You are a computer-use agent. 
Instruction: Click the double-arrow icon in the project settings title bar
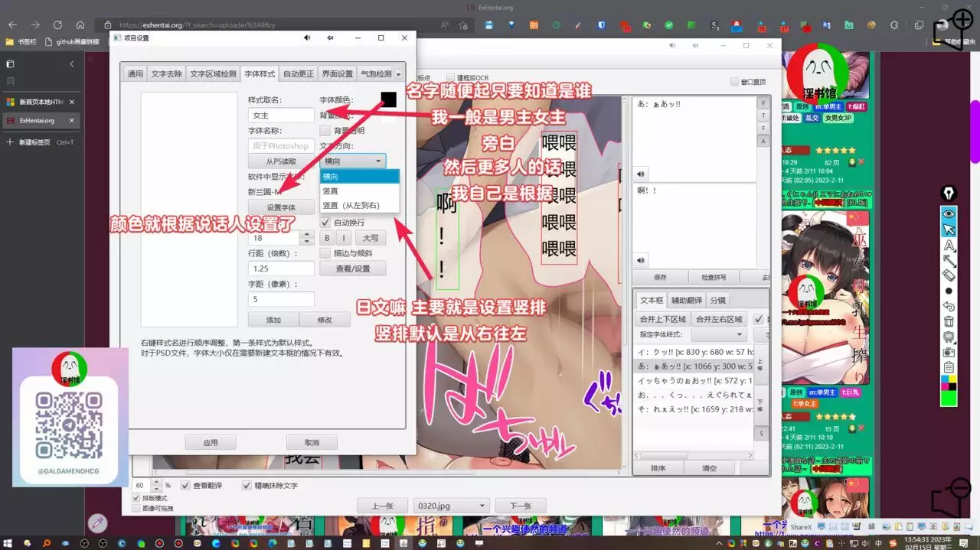(x=331, y=37)
